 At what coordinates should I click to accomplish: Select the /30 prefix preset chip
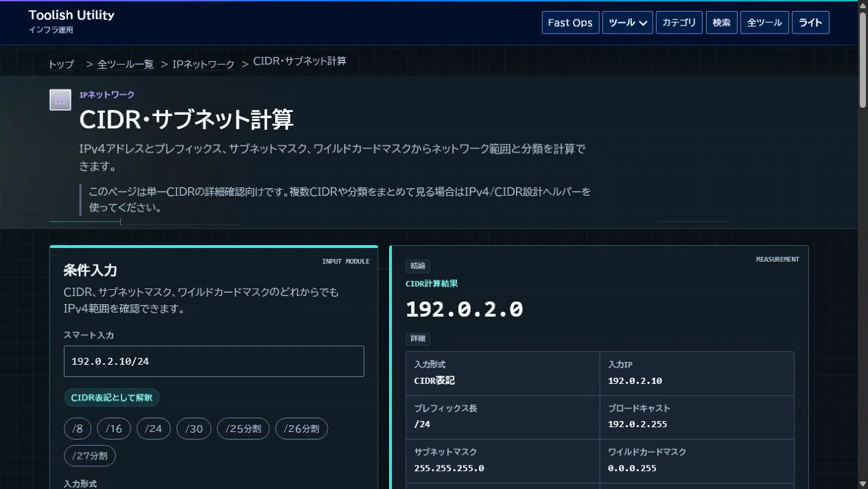click(x=193, y=429)
